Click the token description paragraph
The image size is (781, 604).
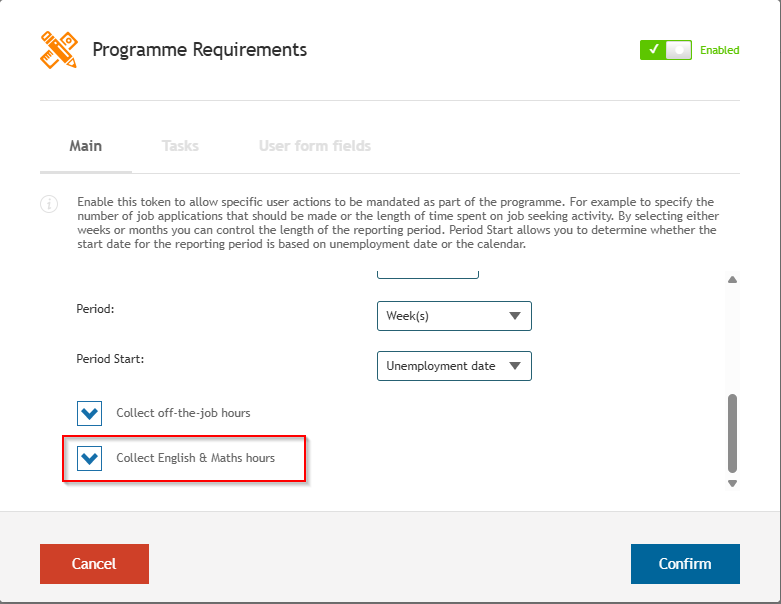397,223
